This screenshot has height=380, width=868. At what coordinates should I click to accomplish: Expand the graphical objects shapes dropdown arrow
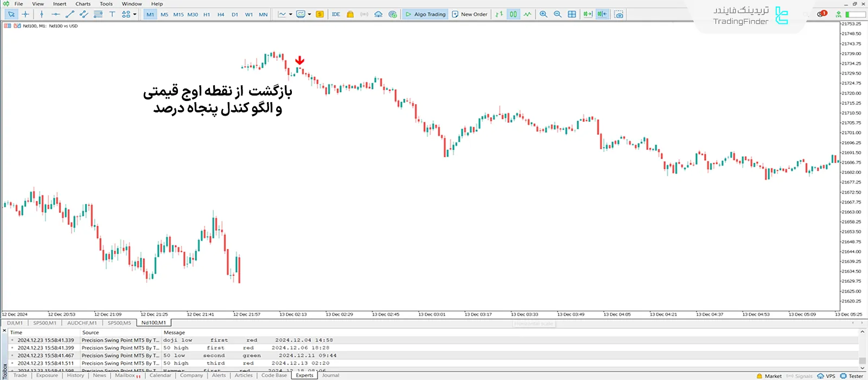[x=135, y=15]
